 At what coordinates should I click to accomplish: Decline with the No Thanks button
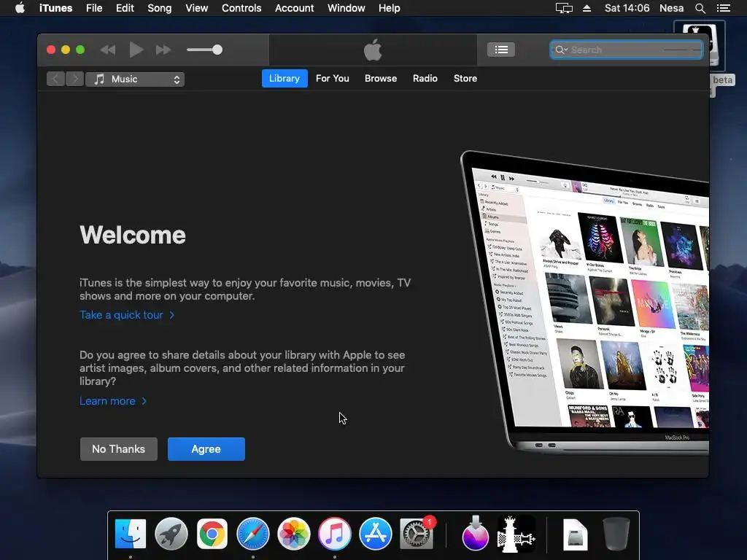[x=119, y=449]
